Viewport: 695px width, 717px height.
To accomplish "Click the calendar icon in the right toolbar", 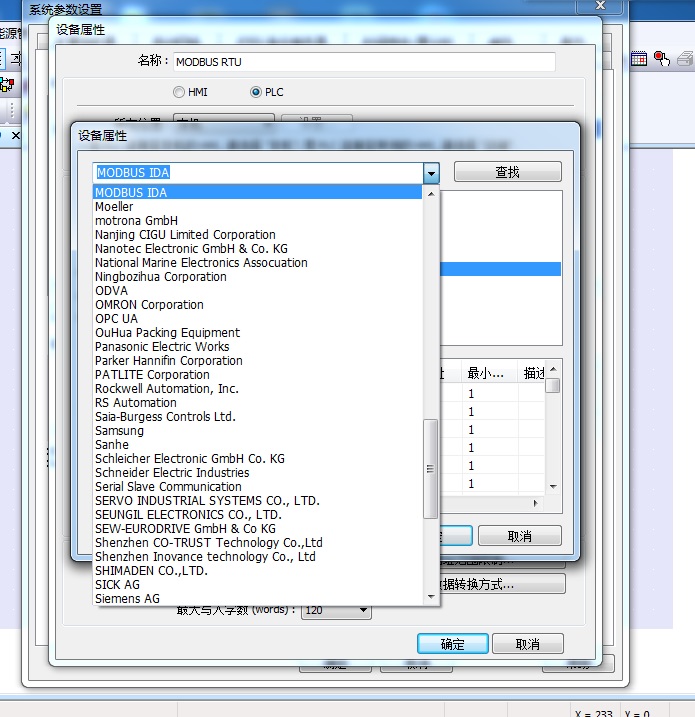I will point(641,59).
